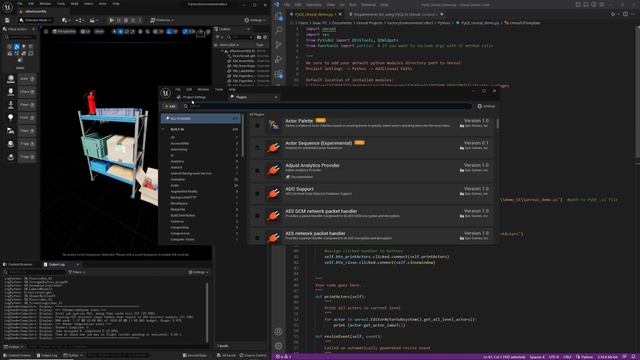Open the Plugins window Edit menu
The image size is (640, 360).
tap(189, 89)
